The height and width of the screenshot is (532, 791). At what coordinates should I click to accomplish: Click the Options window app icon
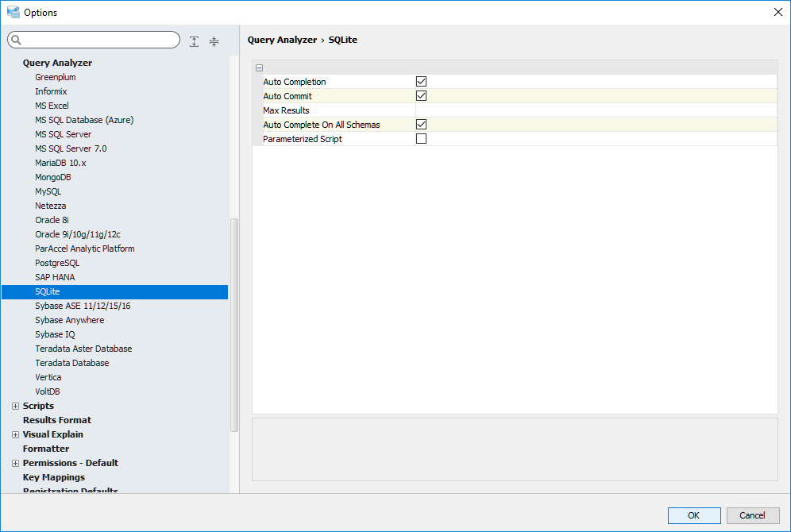tap(13, 12)
